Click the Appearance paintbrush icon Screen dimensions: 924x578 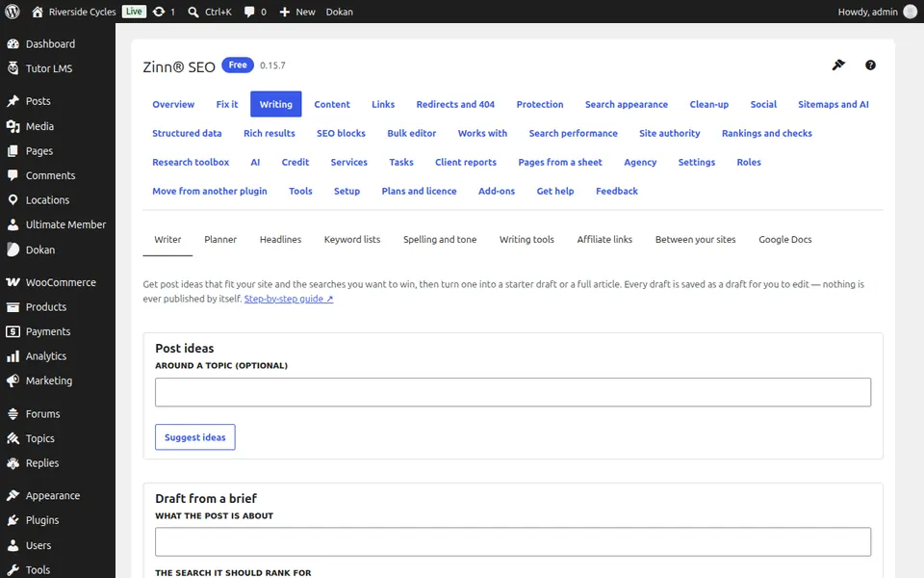13,495
